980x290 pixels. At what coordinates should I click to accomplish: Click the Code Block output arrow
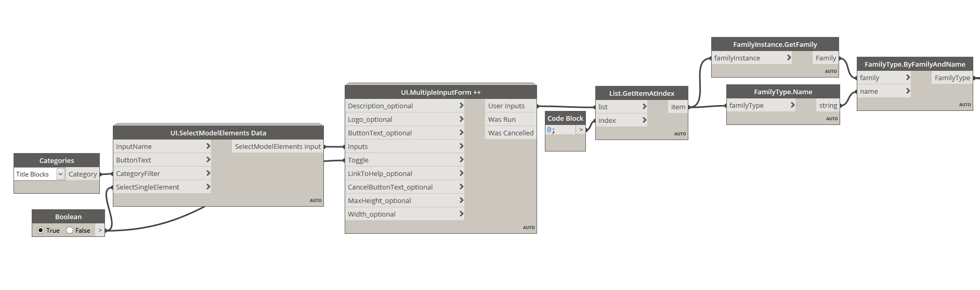pos(581,130)
